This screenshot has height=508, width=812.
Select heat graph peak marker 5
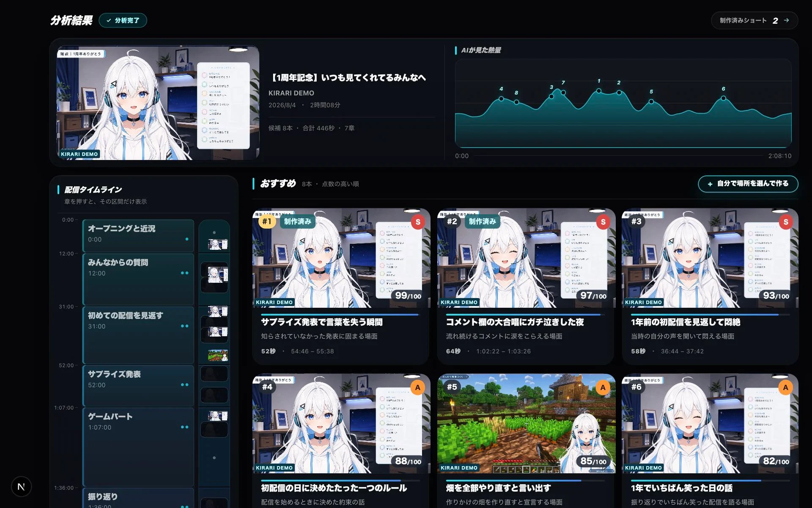tap(651, 102)
